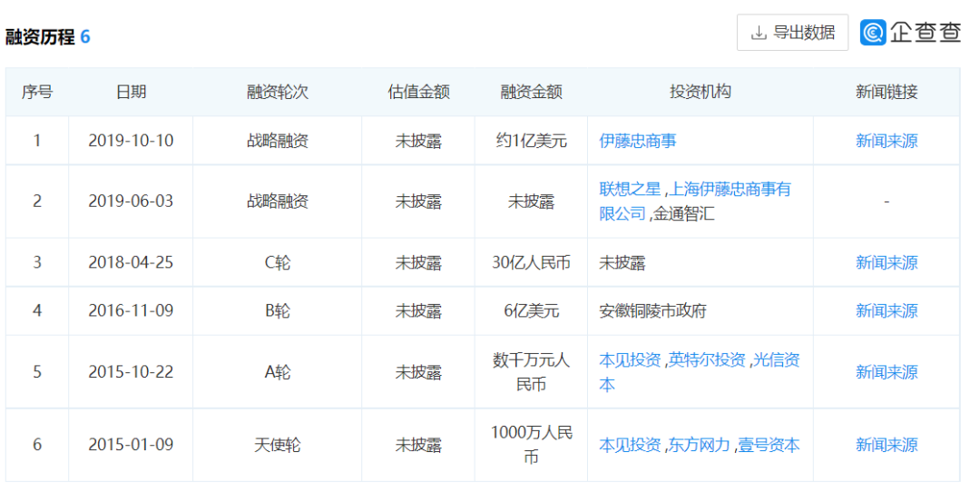Screen dimensions: 980x502
Task: Click the 估值金额 column header
Action: click(418, 92)
